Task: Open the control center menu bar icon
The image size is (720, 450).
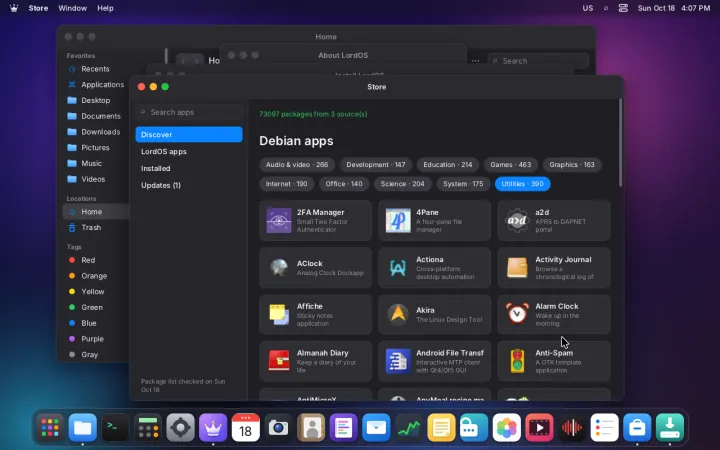Action: point(623,8)
